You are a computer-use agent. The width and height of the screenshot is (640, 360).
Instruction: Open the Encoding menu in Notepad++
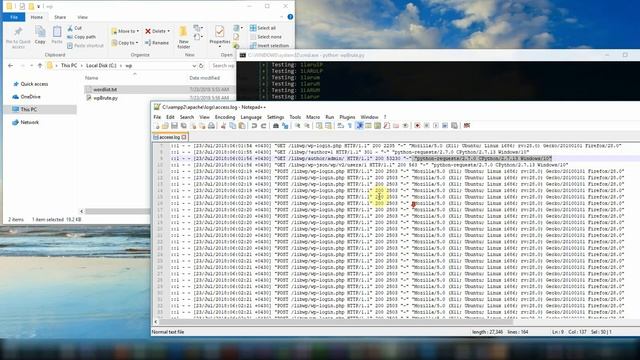(x=225, y=117)
